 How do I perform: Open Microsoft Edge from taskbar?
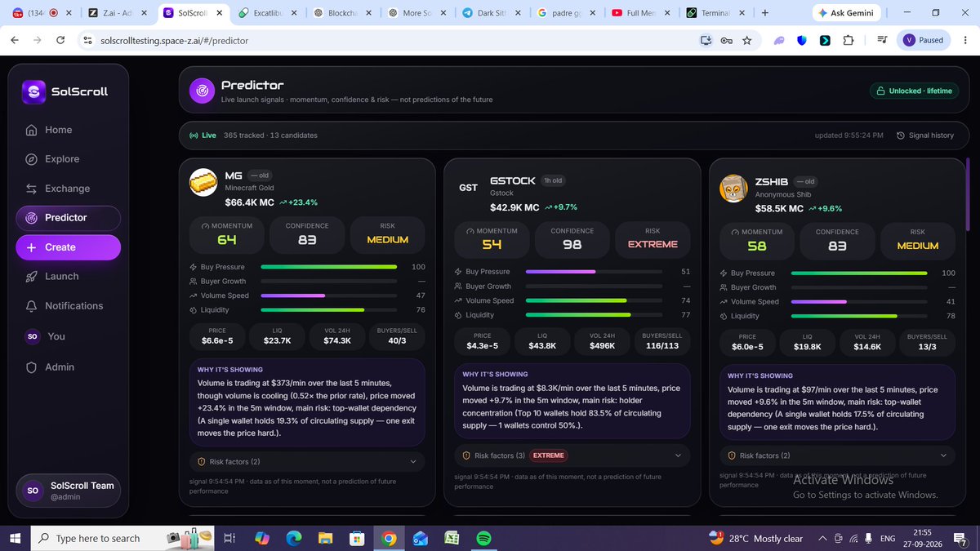[x=294, y=538]
